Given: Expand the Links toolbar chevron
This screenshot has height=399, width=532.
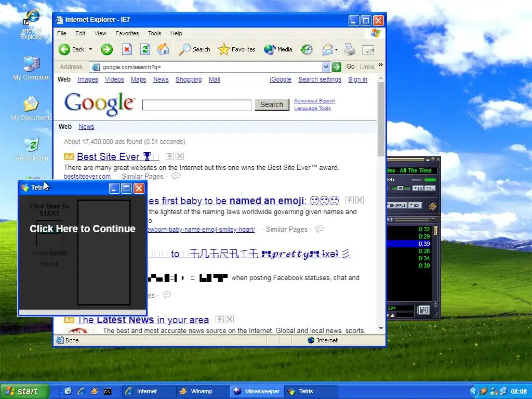Looking at the screenshot, I should click(381, 65).
